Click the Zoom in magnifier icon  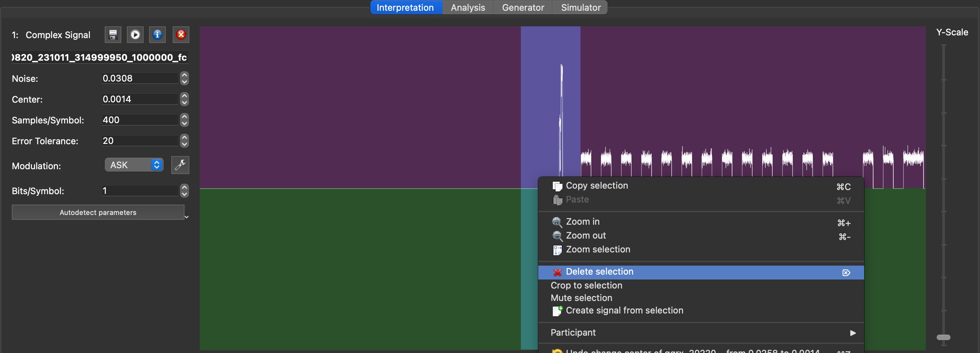click(557, 222)
